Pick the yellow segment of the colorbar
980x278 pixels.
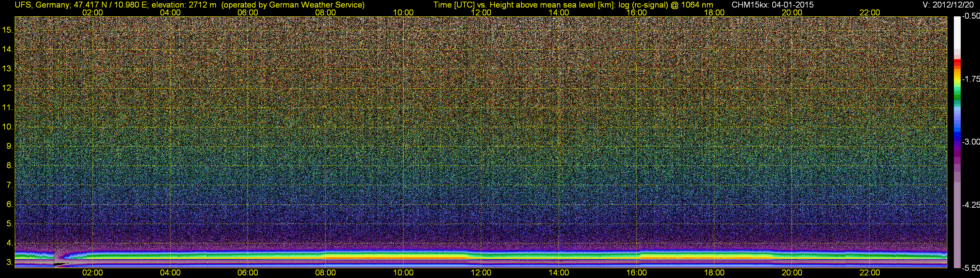pyautogui.click(x=957, y=81)
